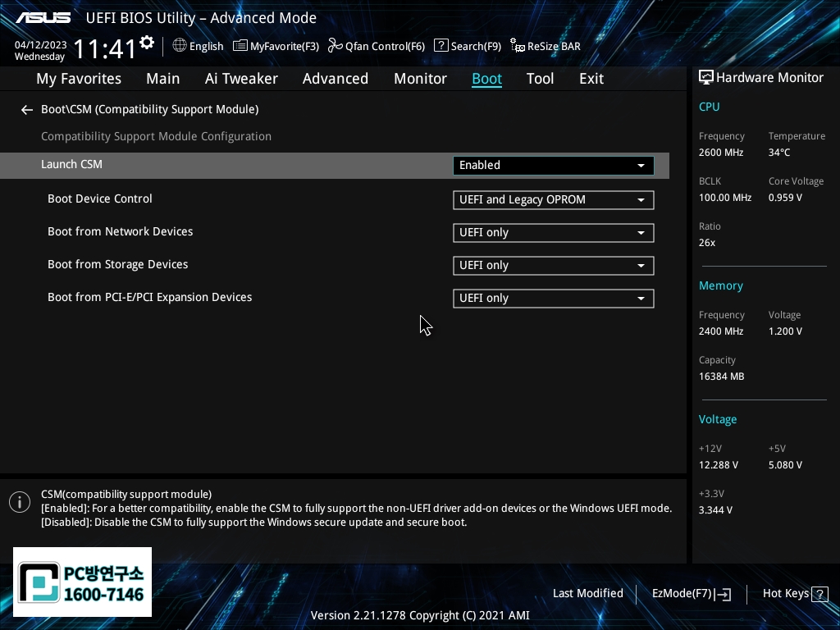
Task: Click the Compatibility Support Module Configuration heading
Action: [x=156, y=137]
